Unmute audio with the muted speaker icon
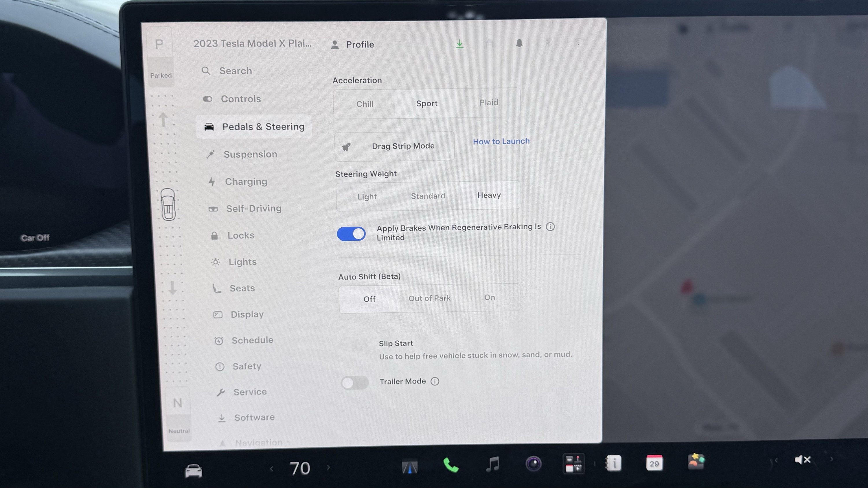Screen dimensions: 868x488 pyautogui.click(x=802, y=460)
